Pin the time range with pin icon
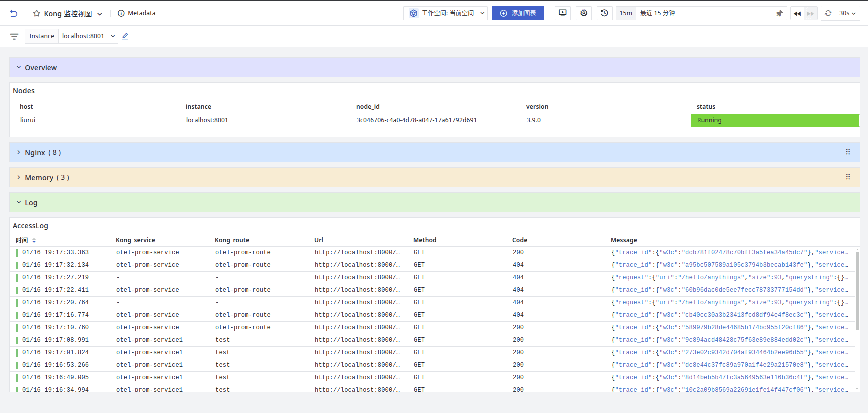 pyautogui.click(x=779, y=13)
